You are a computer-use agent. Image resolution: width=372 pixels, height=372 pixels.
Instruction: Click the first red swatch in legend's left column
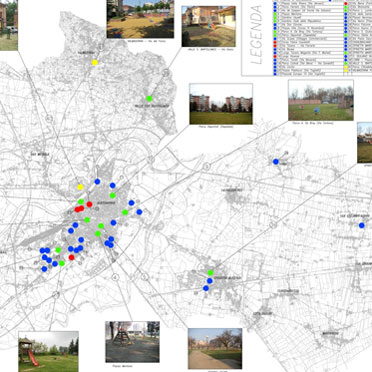click(x=275, y=43)
